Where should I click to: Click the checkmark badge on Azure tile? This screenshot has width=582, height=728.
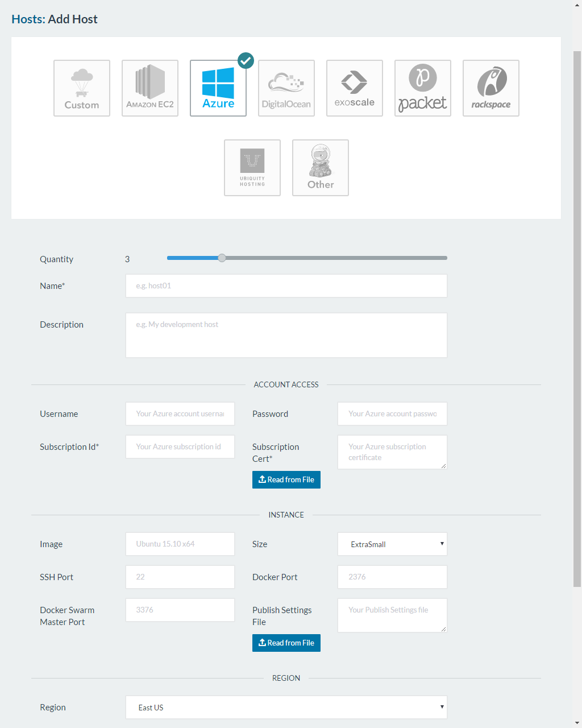(x=246, y=60)
